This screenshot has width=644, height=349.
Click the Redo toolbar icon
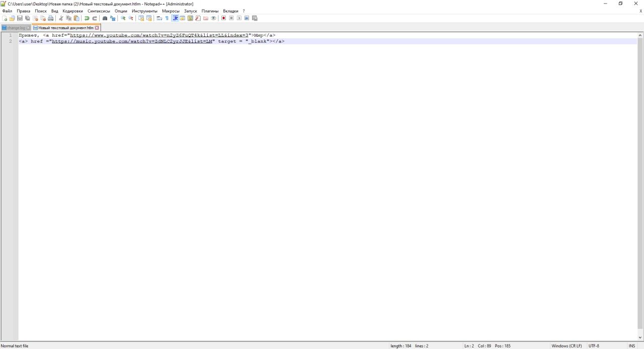(94, 18)
